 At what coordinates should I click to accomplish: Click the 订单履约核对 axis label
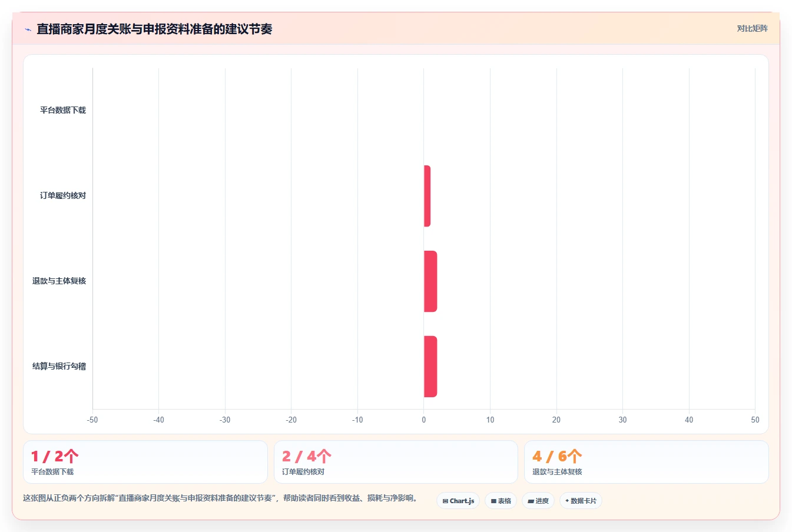(x=63, y=195)
